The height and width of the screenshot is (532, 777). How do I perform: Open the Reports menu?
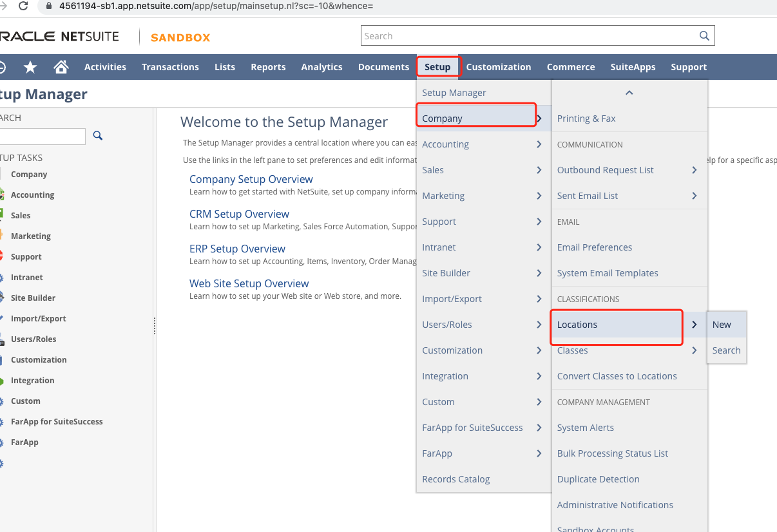268,67
